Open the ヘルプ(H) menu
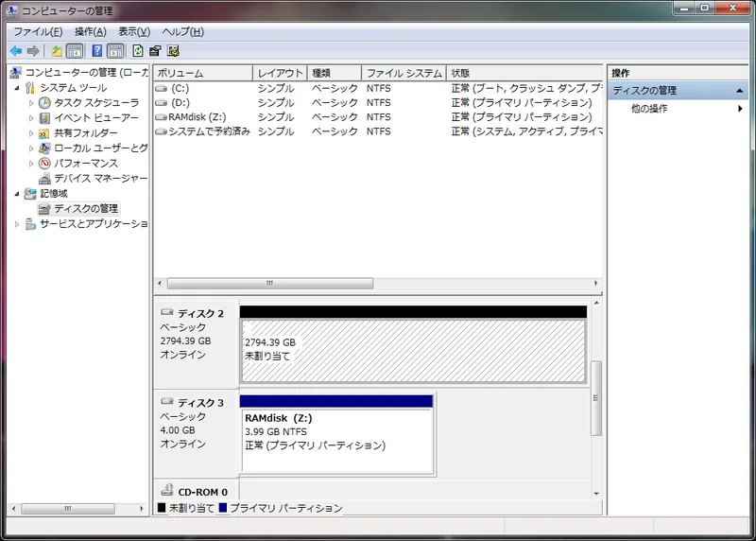Viewport: 756px width, 541px height. pyautogui.click(x=182, y=32)
